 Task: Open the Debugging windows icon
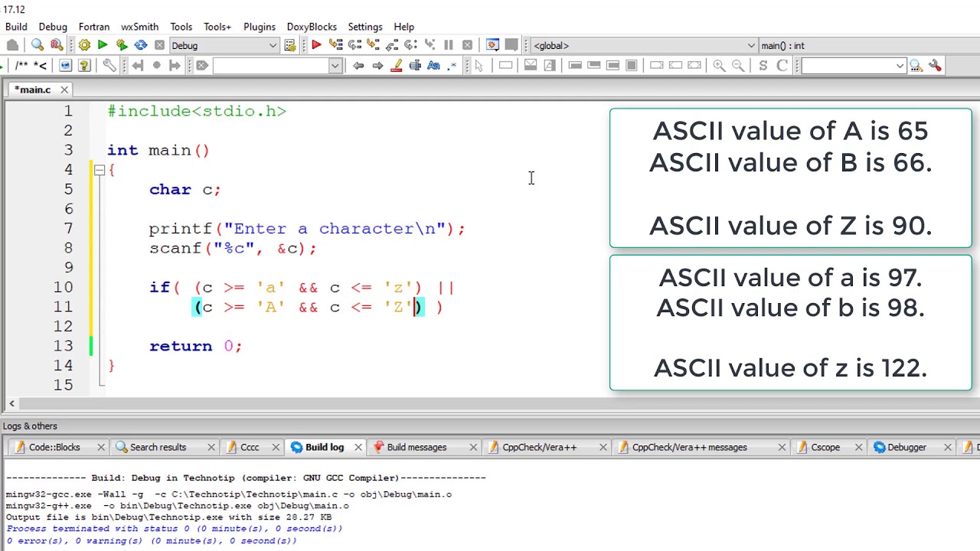point(492,45)
